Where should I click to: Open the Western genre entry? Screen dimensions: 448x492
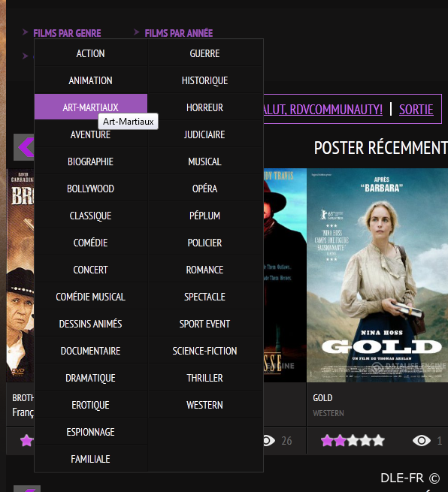click(204, 405)
